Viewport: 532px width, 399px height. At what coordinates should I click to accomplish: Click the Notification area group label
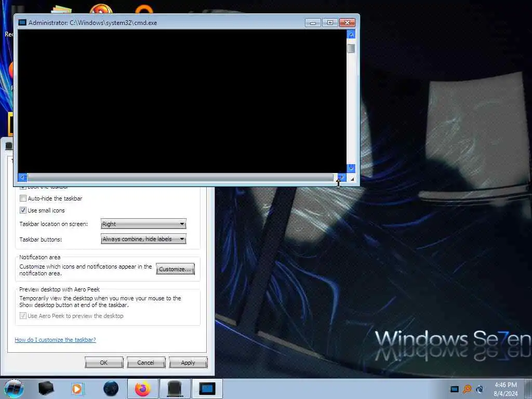click(39, 257)
